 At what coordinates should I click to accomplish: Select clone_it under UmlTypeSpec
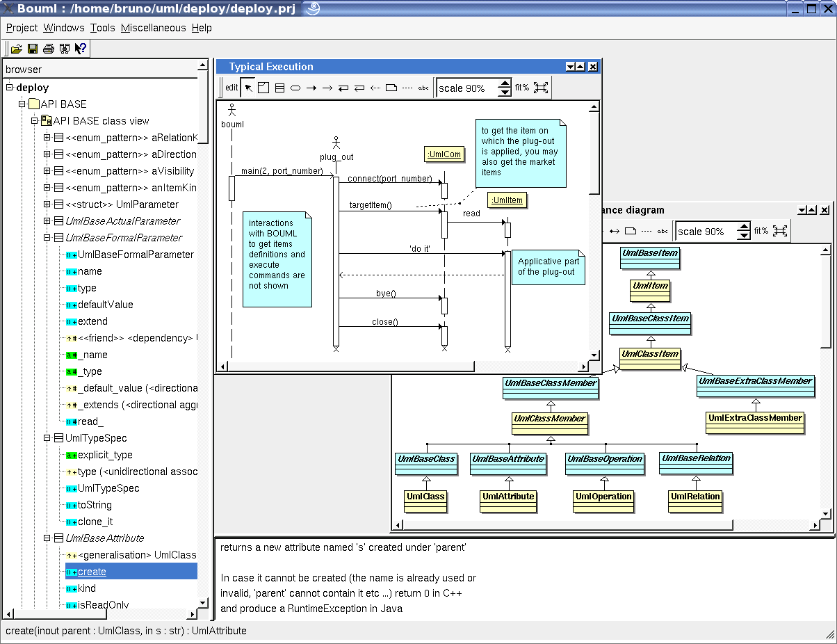coord(95,522)
